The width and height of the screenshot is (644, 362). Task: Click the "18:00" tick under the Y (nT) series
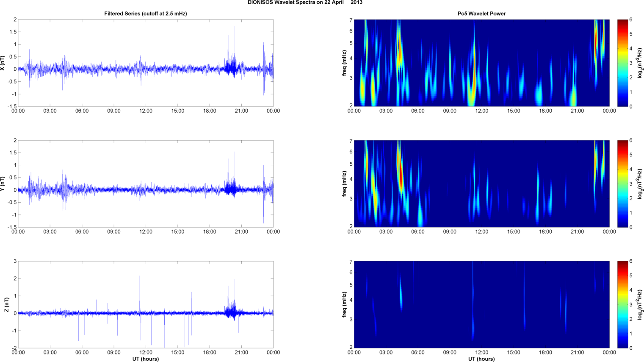[x=210, y=232]
